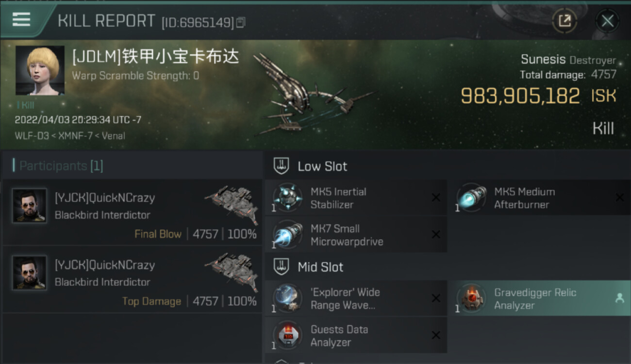Collapse the Mid Slot section header
631x364 pixels.
[308, 267]
